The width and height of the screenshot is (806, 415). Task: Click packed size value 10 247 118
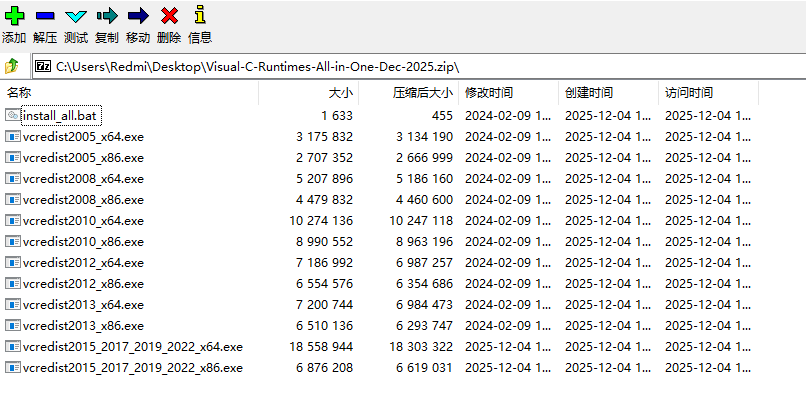422,221
